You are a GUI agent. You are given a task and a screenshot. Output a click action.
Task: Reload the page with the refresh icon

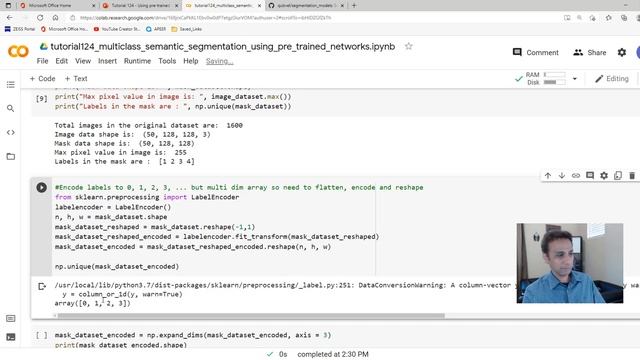pyautogui.click(x=40, y=18)
